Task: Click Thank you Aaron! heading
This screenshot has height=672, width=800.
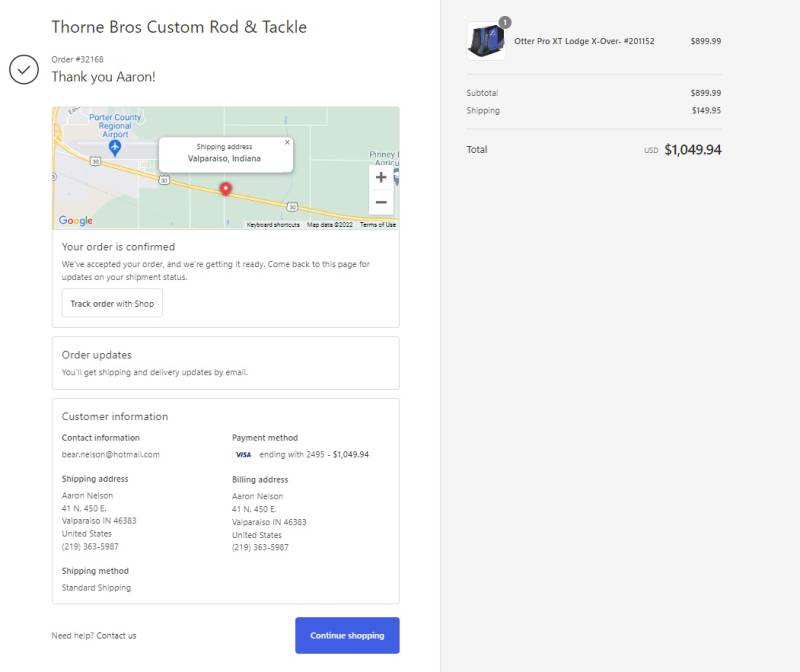Action: [x=104, y=77]
